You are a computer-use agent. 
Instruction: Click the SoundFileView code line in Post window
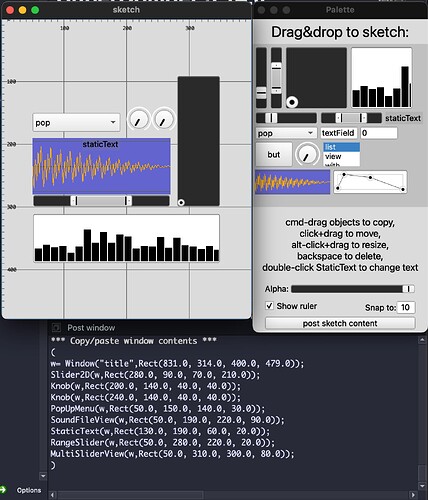coord(168,420)
